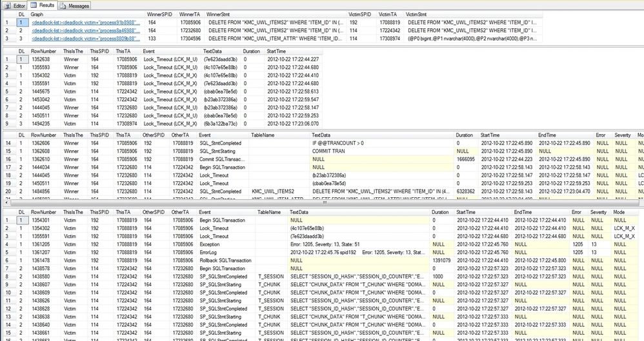Select row header 14 in third grid
The height and width of the screenshot is (341, 644).
[8, 143]
